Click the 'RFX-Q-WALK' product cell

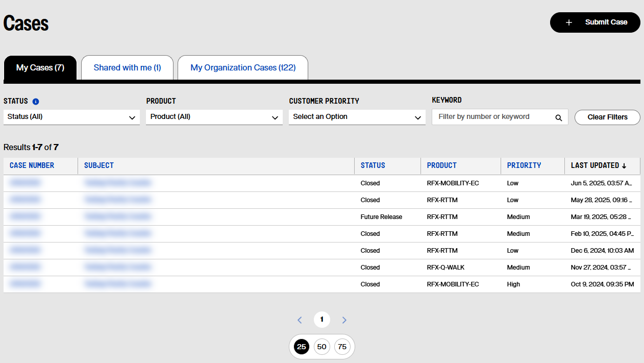tap(446, 268)
